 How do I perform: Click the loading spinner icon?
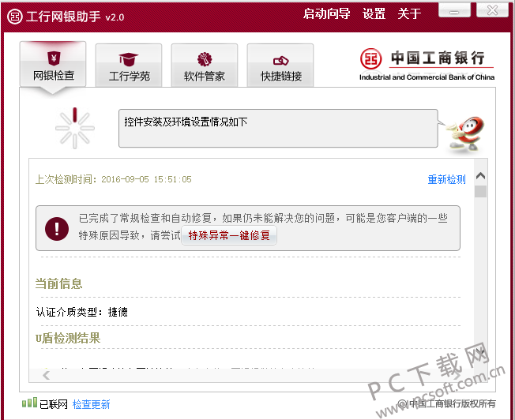(x=75, y=128)
